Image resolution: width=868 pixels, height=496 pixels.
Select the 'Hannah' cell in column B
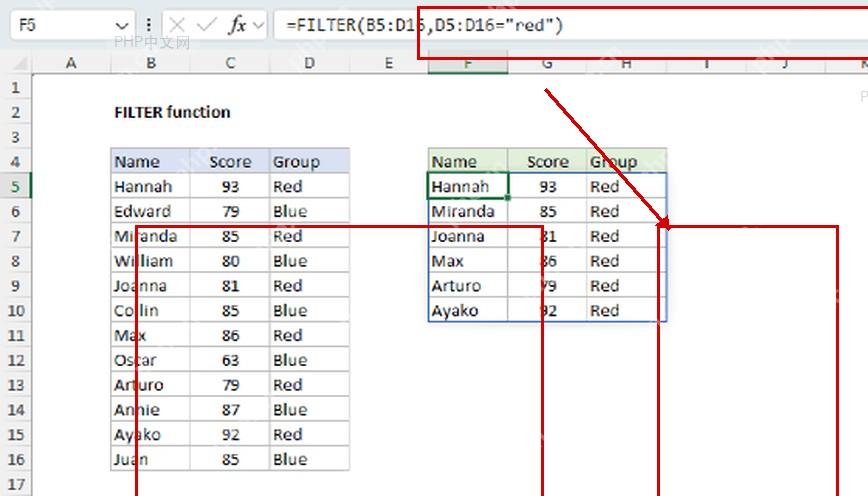click(x=151, y=187)
